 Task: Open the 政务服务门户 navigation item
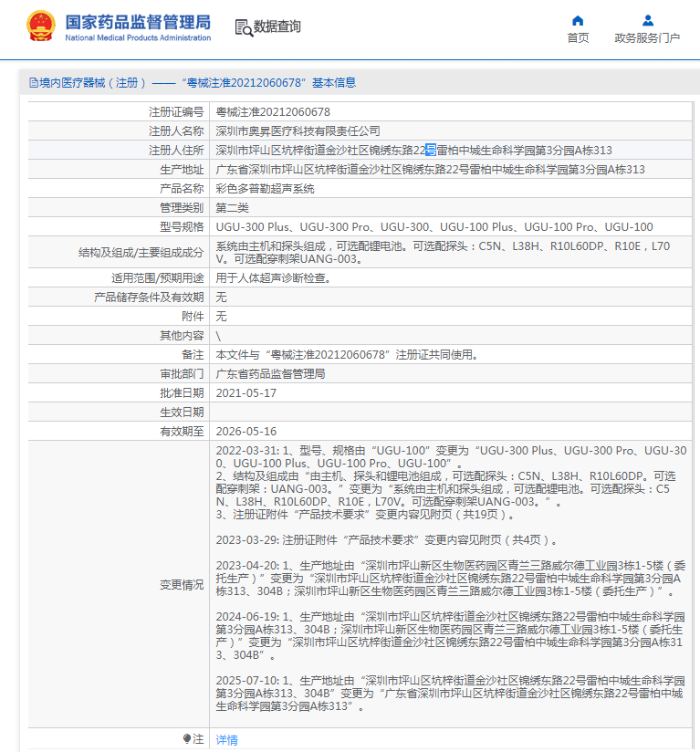click(x=647, y=37)
